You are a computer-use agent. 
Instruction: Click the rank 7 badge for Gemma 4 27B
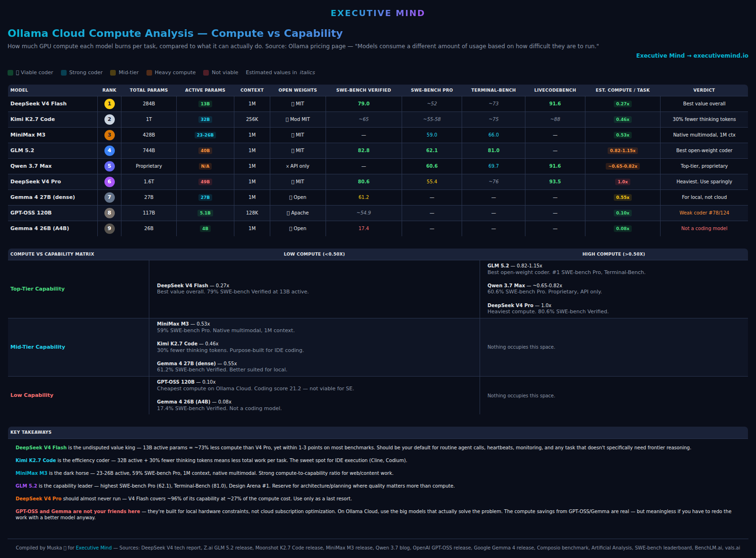click(109, 197)
